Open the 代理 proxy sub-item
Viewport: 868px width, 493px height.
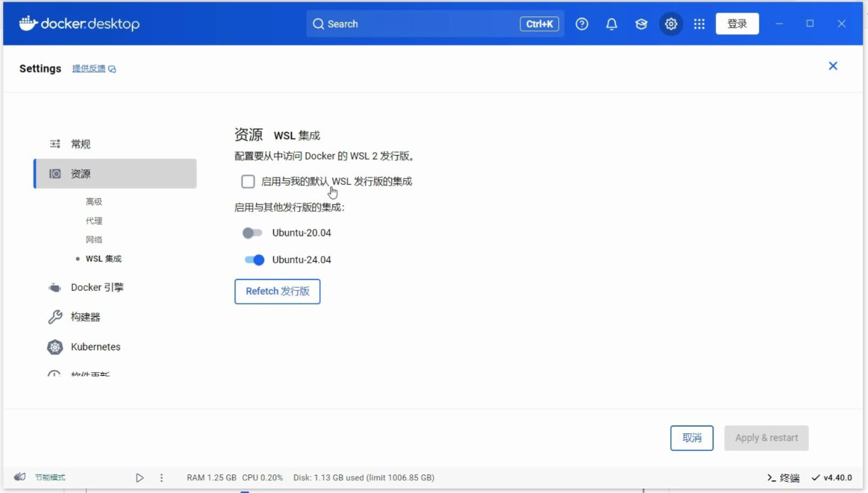click(94, 221)
